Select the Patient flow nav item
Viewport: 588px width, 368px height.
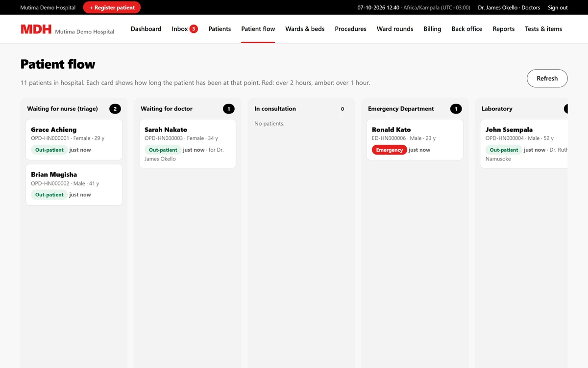pyautogui.click(x=258, y=29)
